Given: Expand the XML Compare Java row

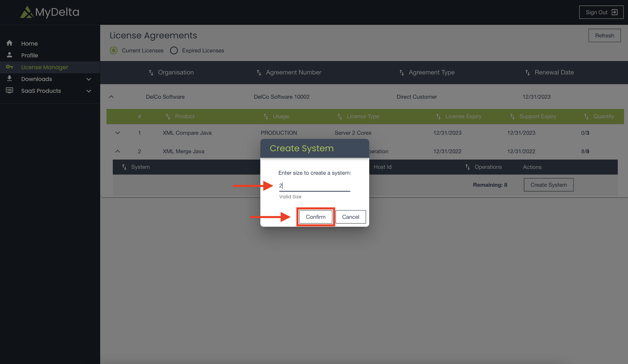Looking at the screenshot, I should pos(117,133).
